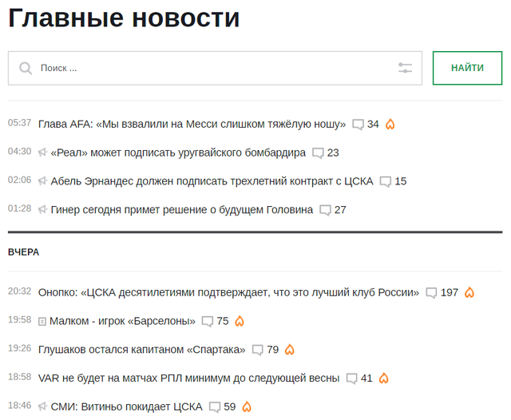Open comments icon next to 197
Viewport: 511px width, 420px height.
tap(431, 293)
